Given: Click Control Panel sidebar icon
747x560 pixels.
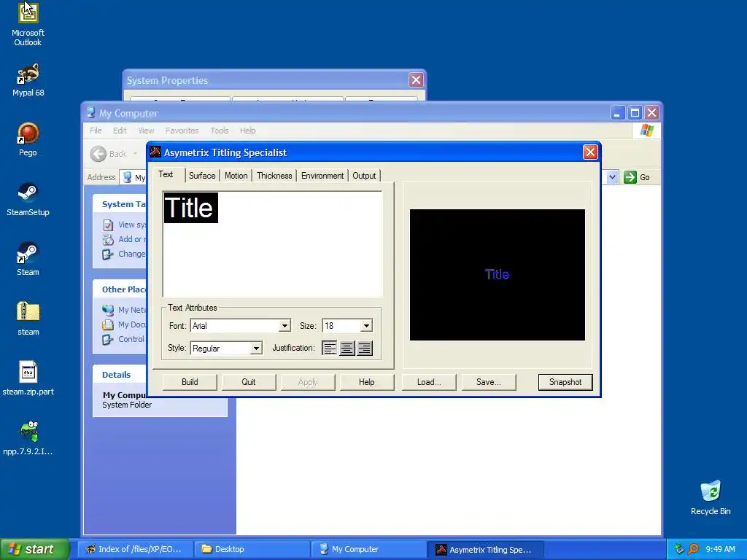Looking at the screenshot, I should pyautogui.click(x=108, y=340).
